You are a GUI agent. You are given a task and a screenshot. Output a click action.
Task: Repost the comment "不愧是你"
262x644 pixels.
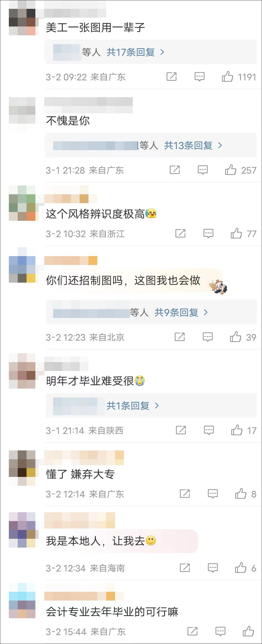coord(175,170)
